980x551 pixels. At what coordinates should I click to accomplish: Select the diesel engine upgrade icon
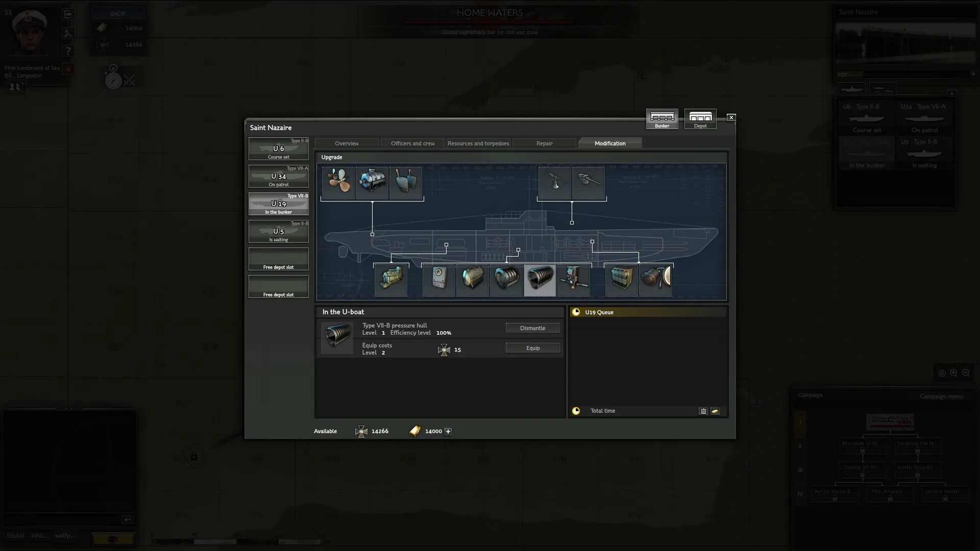(x=391, y=280)
